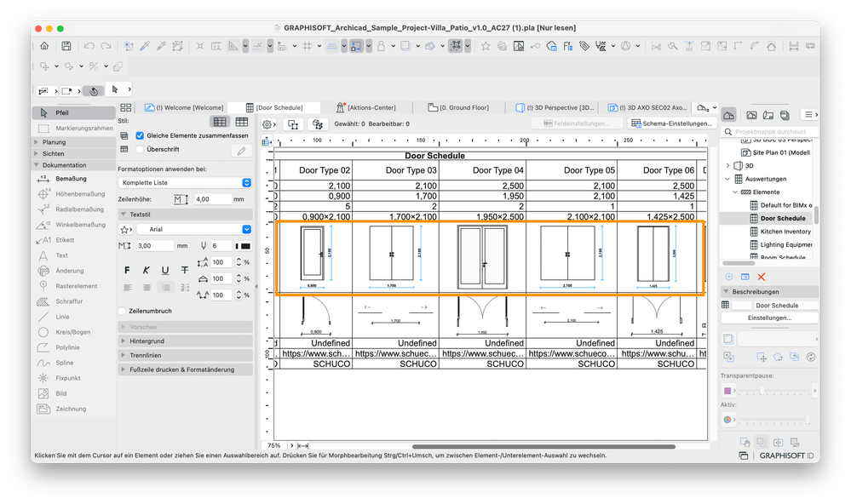Select the Schraffur hatch tool
851x504 pixels.
[x=68, y=301]
